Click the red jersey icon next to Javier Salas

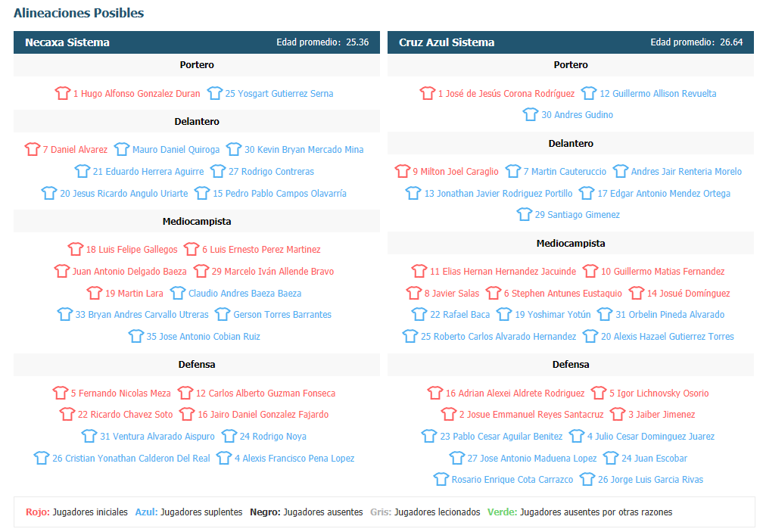[x=413, y=293]
